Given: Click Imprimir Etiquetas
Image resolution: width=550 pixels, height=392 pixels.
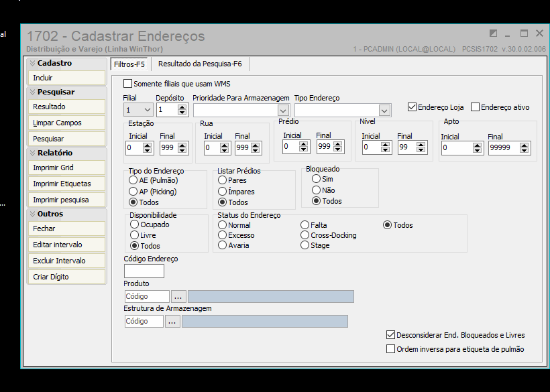Looking at the screenshot, I should pos(66,184).
